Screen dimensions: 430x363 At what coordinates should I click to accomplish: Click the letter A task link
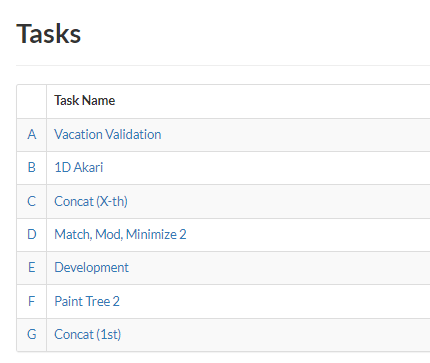pyautogui.click(x=32, y=135)
